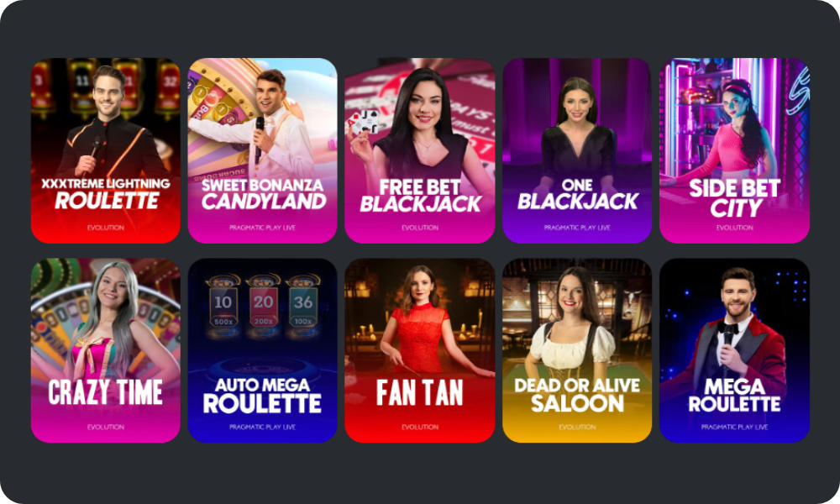This screenshot has width=840, height=504.
Task: Click the 36 100x multiplier card
Action: 302,307
